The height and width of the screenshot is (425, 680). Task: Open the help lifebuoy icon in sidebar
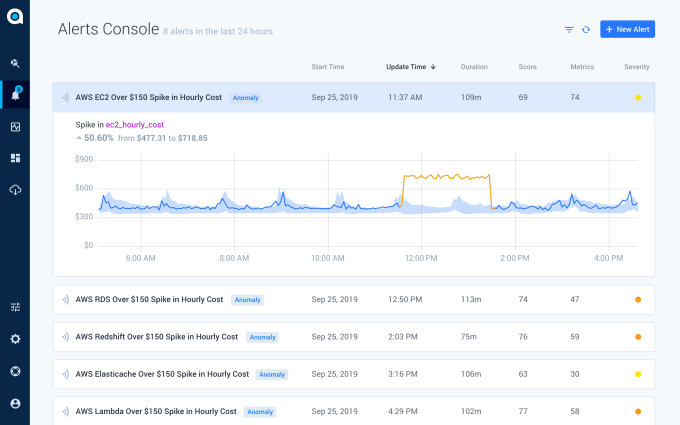(15, 371)
